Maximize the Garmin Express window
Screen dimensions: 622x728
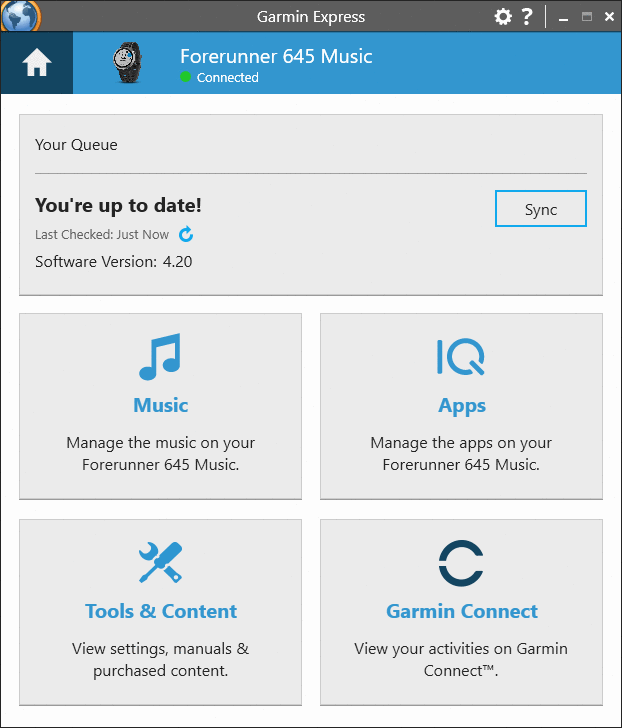click(587, 17)
